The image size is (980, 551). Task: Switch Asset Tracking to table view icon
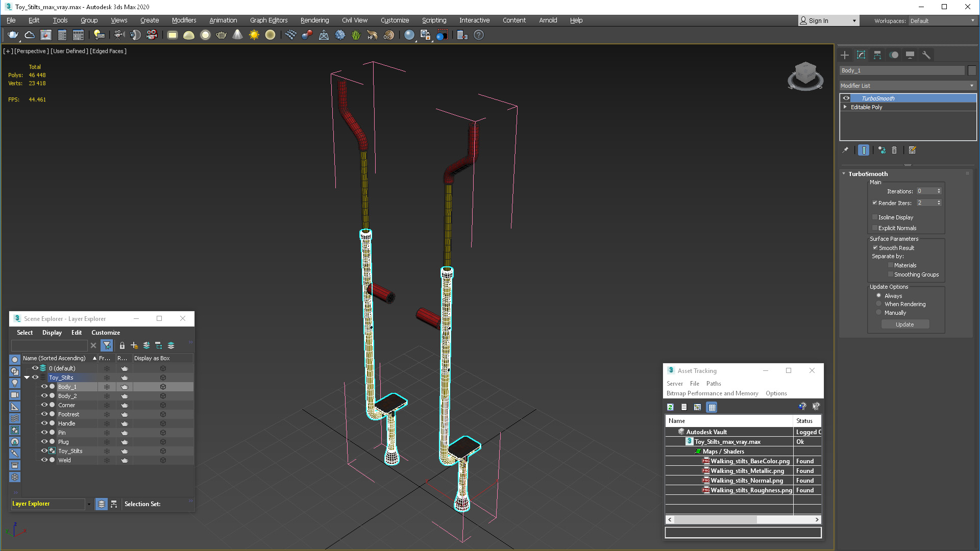point(712,407)
